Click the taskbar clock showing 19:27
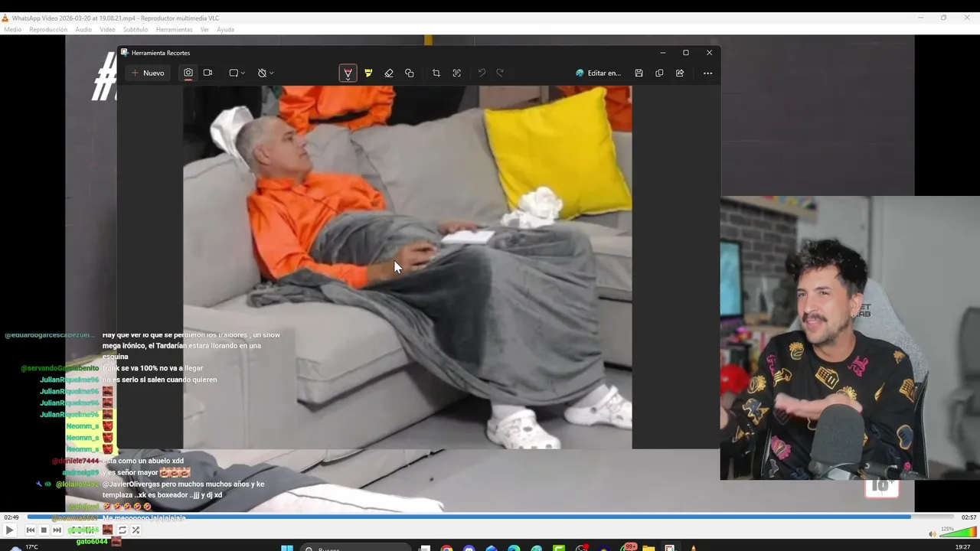This screenshot has width=980, height=551. pyautogui.click(x=963, y=547)
